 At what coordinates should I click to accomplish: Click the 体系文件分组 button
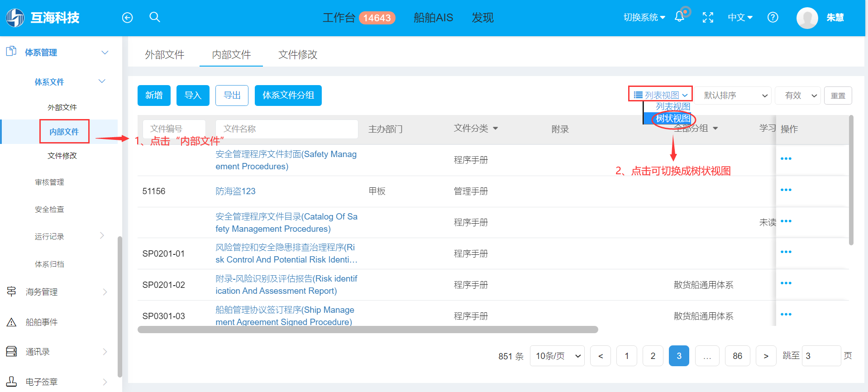tap(288, 96)
